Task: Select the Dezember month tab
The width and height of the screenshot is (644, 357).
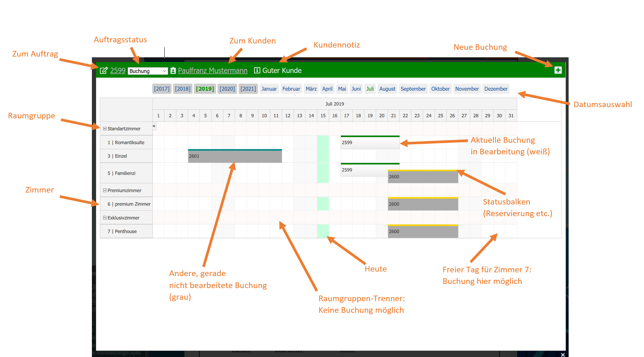Action: tap(495, 89)
